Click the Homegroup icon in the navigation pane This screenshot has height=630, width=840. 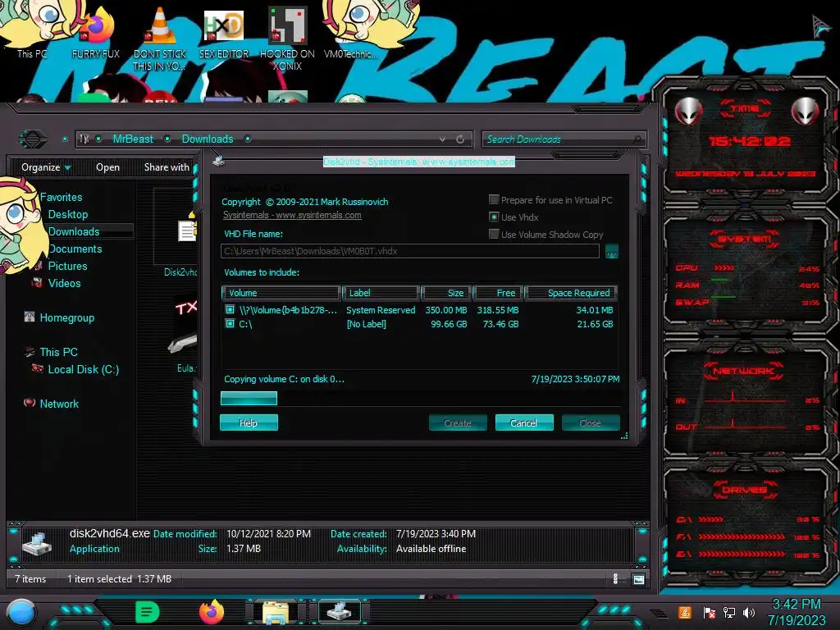(30, 317)
